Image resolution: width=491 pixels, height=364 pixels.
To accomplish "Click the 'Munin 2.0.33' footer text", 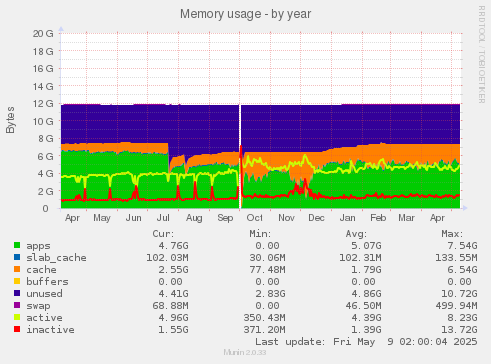I will tap(245, 352).
